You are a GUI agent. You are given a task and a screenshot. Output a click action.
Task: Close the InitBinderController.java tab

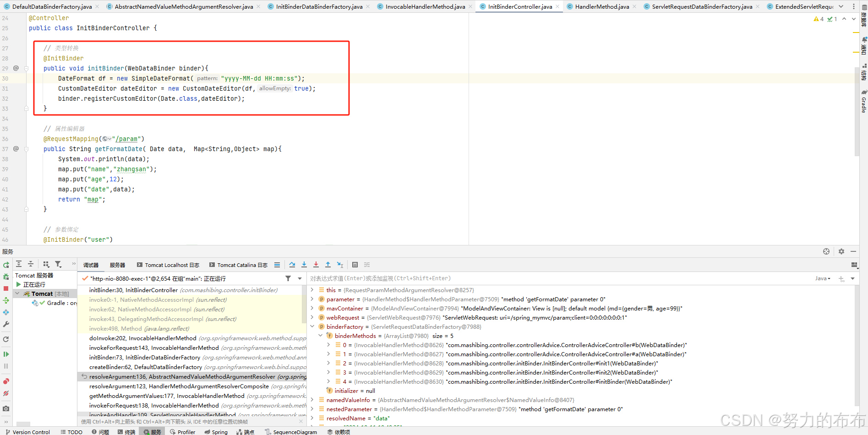(x=557, y=6)
